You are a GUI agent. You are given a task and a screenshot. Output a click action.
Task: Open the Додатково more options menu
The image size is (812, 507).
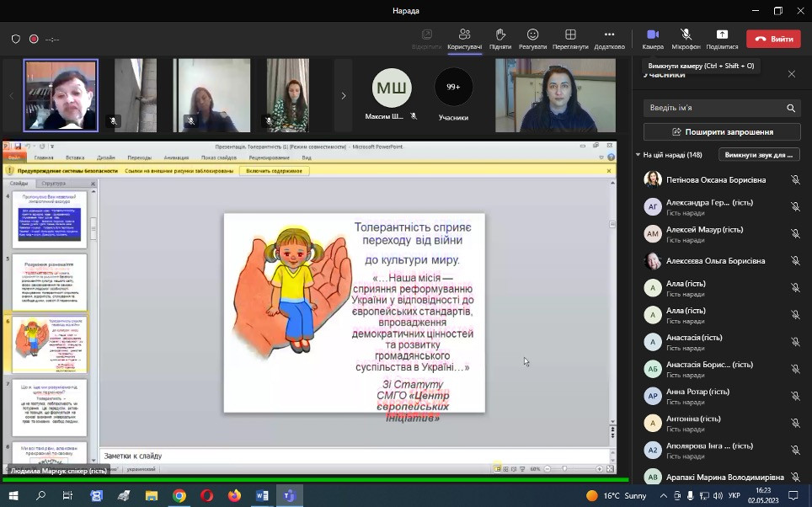609,39
